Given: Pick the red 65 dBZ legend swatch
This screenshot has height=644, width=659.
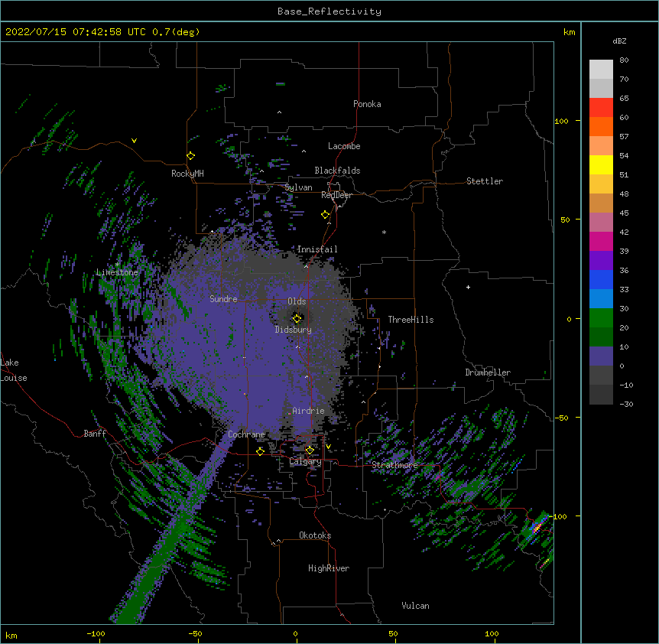Looking at the screenshot, I should 601,108.
